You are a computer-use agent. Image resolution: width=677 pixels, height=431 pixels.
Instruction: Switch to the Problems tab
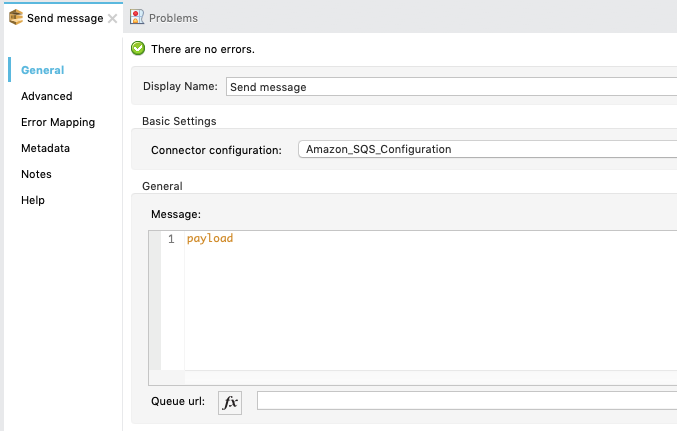click(172, 18)
